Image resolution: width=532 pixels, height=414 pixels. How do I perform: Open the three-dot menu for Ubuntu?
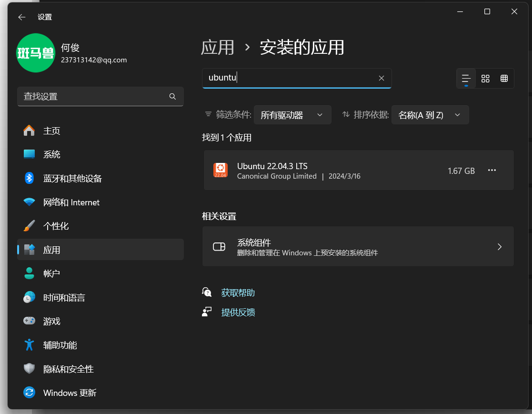click(x=492, y=171)
